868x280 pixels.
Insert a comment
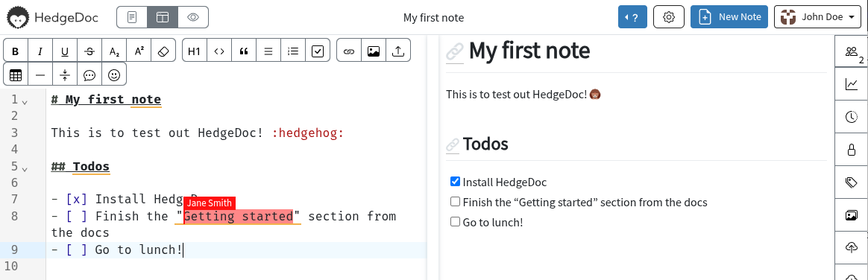tap(89, 76)
